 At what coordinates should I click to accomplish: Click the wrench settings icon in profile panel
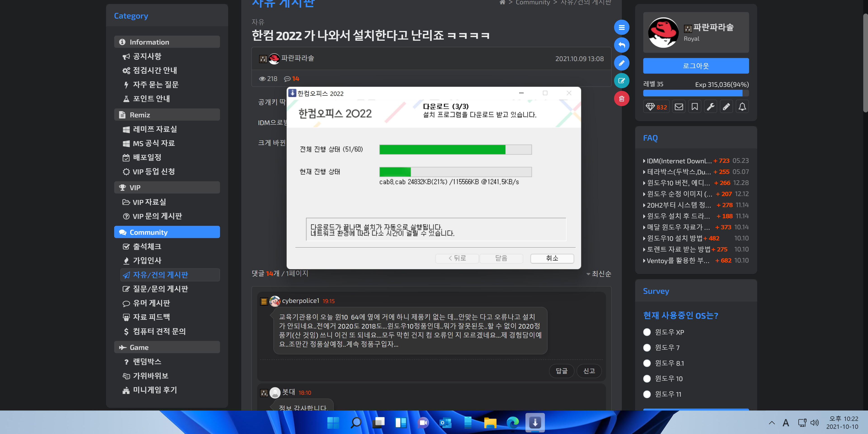tap(710, 107)
